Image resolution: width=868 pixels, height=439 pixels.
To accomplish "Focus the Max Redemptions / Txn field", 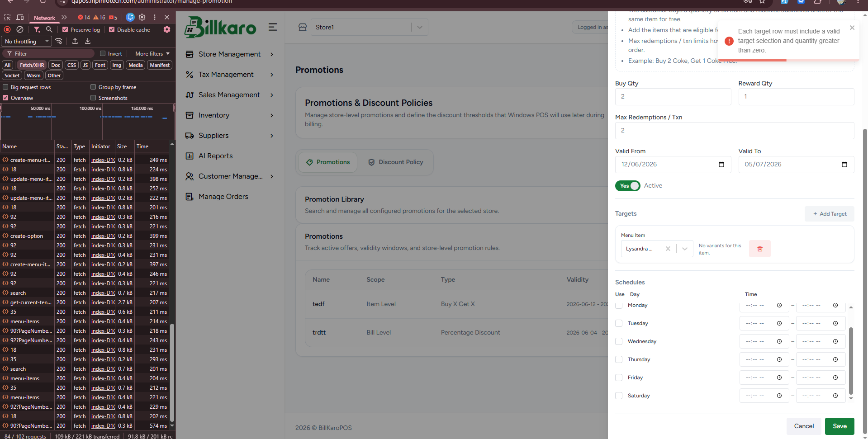I will point(735,131).
